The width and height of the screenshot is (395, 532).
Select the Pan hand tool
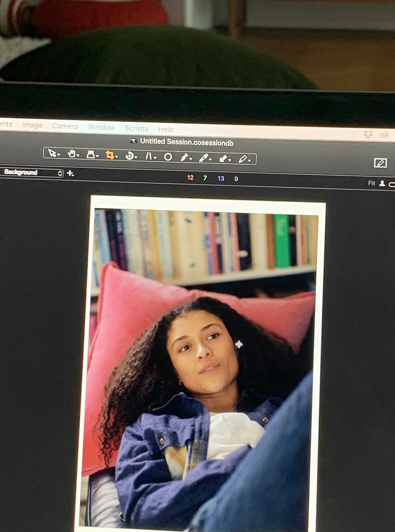pyautogui.click(x=71, y=154)
